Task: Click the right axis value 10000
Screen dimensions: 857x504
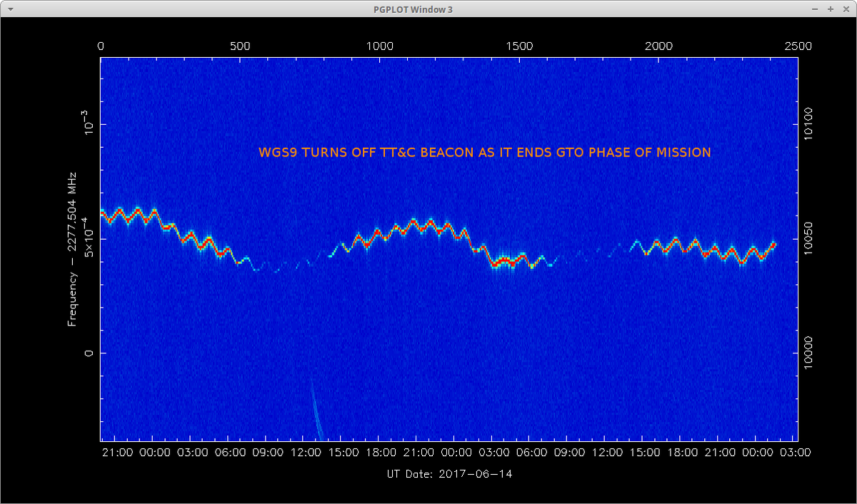Action: [x=809, y=353]
